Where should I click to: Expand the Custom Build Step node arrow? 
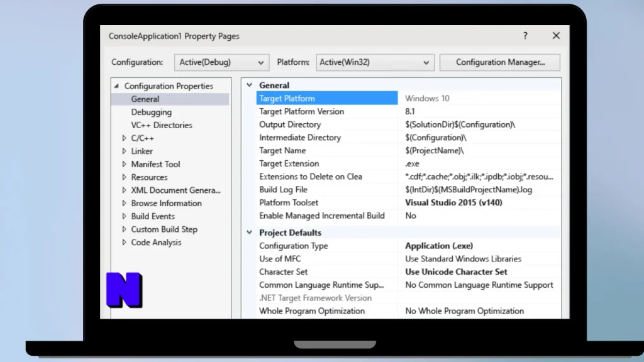[124, 229]
